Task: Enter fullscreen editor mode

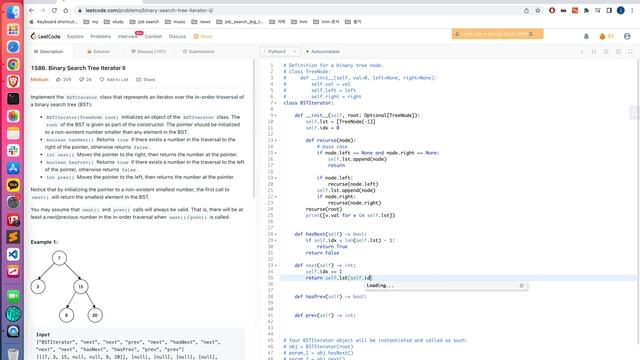Action: 630,52
